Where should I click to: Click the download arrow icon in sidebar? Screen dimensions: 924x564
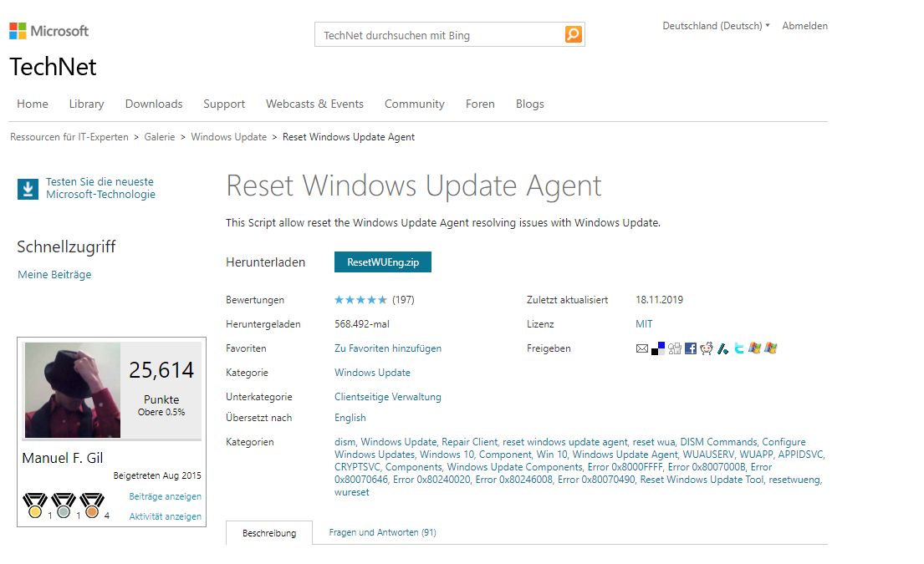click(28, 189)
